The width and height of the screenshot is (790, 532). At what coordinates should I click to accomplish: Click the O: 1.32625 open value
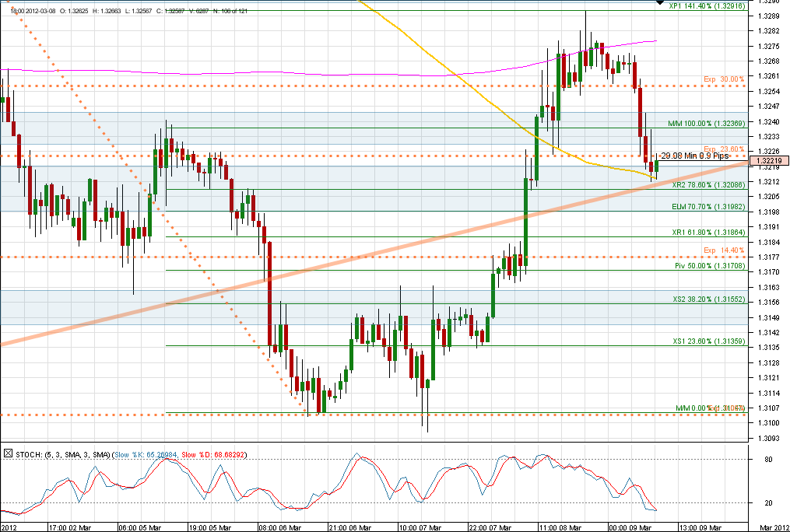click(x=75, y=11)
